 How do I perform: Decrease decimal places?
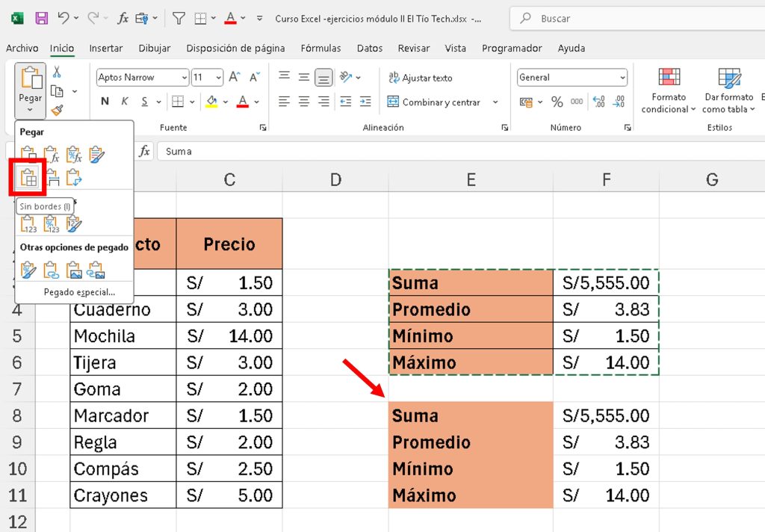(x=619, y=102)
